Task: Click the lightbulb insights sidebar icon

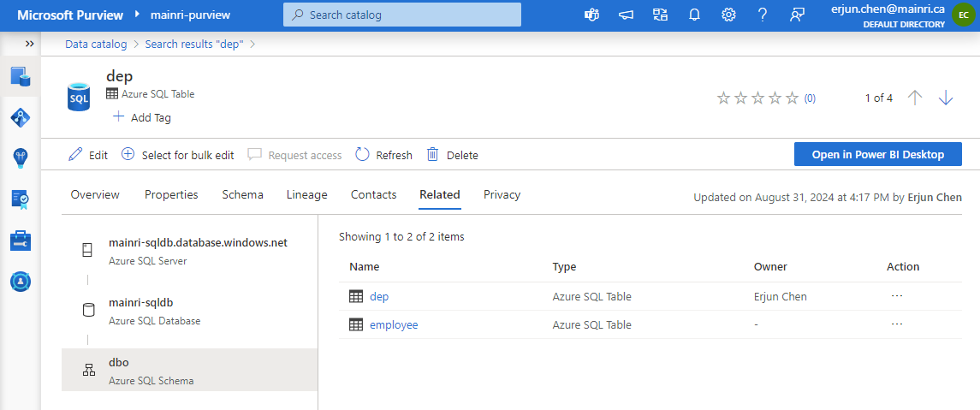Action: pos(21,157)
